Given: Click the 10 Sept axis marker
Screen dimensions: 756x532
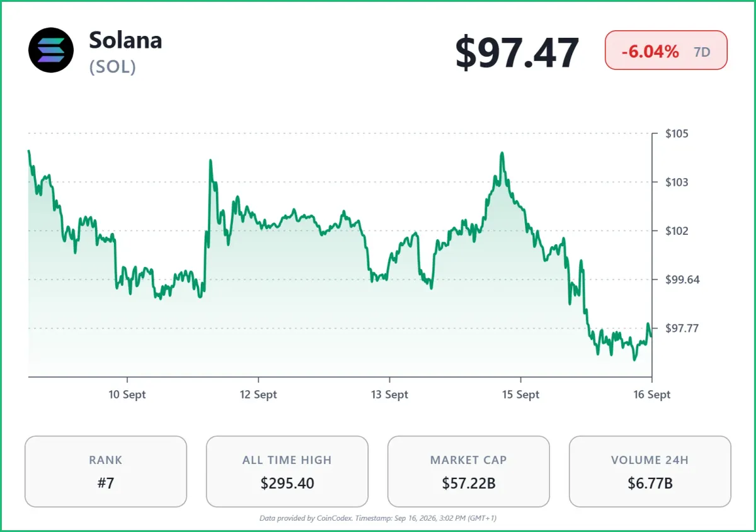Looking at the screenshot, I should click(x=127, y=395).
